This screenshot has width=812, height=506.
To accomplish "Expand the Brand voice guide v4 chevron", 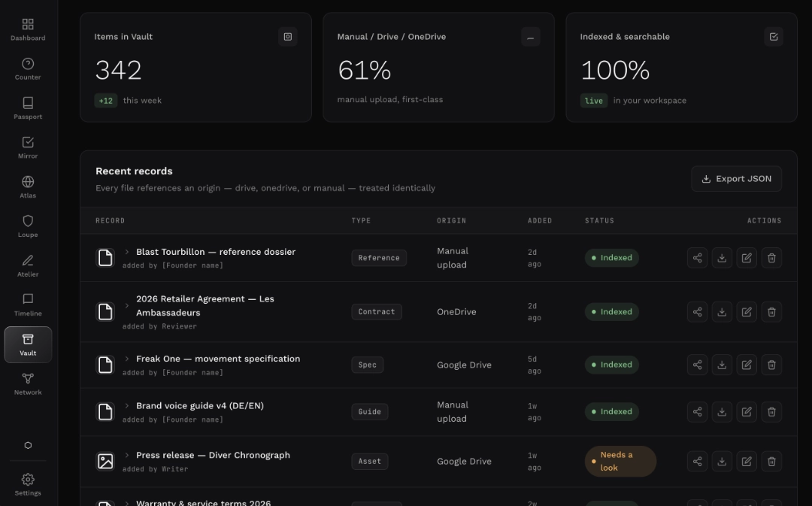I will click(x=127, y=405).
